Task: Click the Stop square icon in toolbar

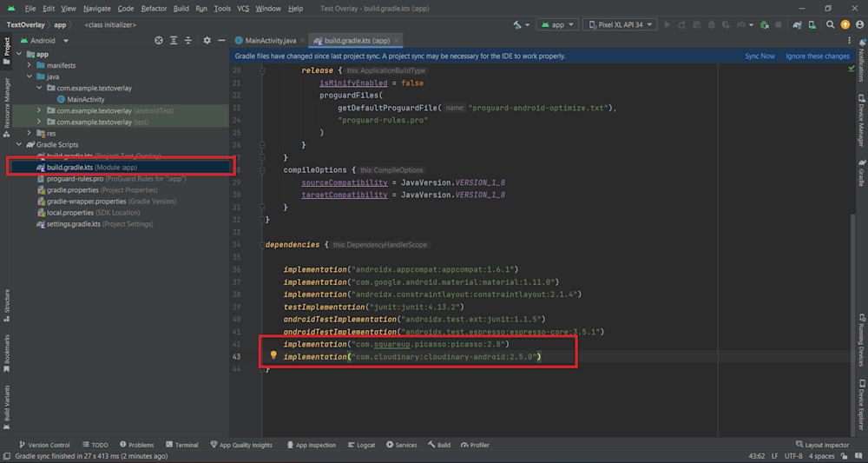Action: [x=779, y=25]
